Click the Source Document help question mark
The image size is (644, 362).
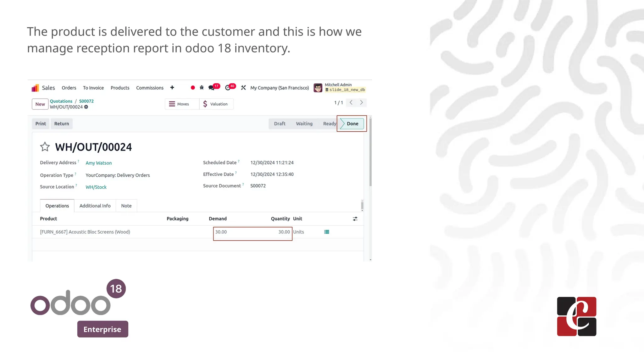coord(243,184)
